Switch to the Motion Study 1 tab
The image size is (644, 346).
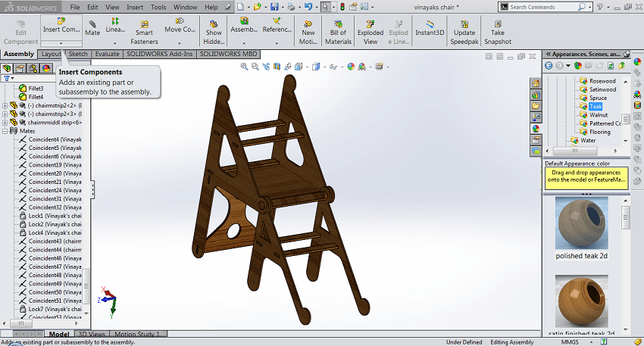[137, 334]
